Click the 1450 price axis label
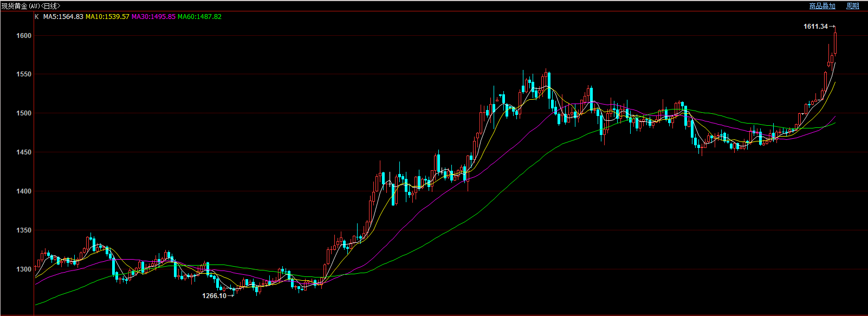The image size is (868, 316). pos(24,152)
